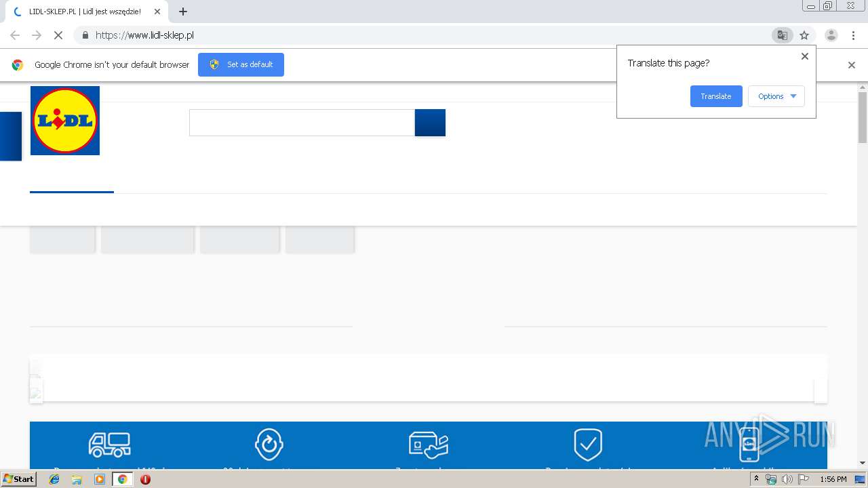
Task: Click the address bar URL
Action: pos(144,35)
